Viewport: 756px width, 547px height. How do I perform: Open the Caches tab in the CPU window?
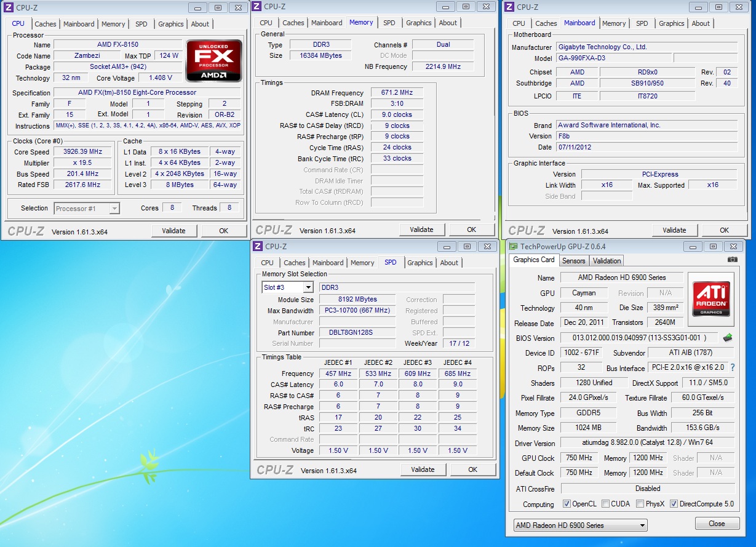point(45,24)
